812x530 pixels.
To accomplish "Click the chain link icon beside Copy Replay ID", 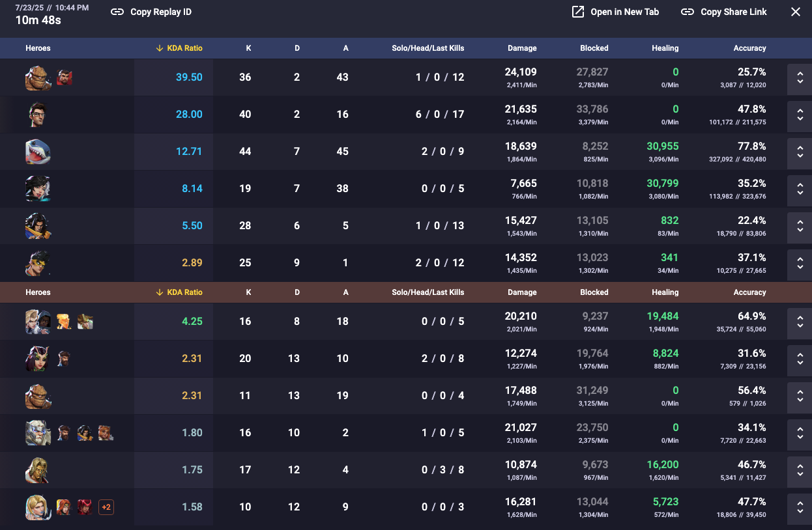I will pyautogui.click(x=117, y=12).
